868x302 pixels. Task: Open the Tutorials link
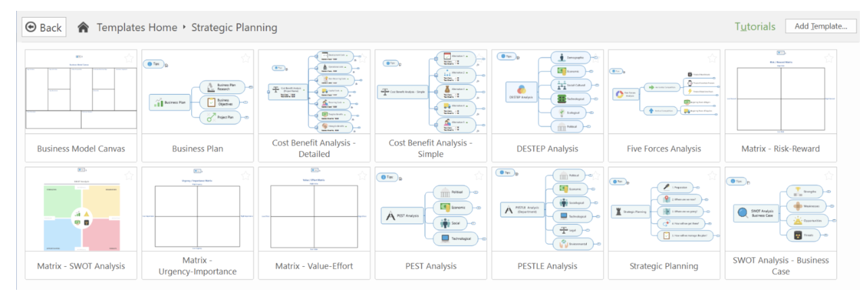click(755, 27)
